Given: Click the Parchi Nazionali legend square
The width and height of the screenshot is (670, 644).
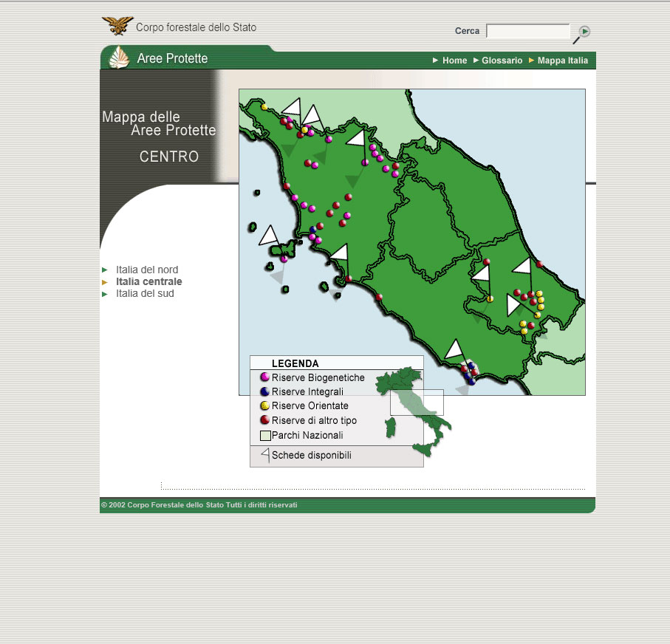Looking at the screenshot, I should coord(265,436).
